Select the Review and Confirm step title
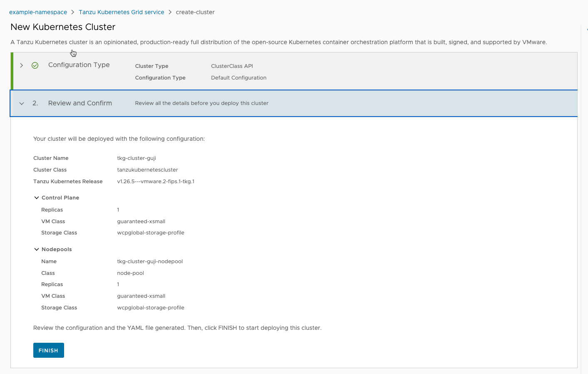 click(80, 103)
